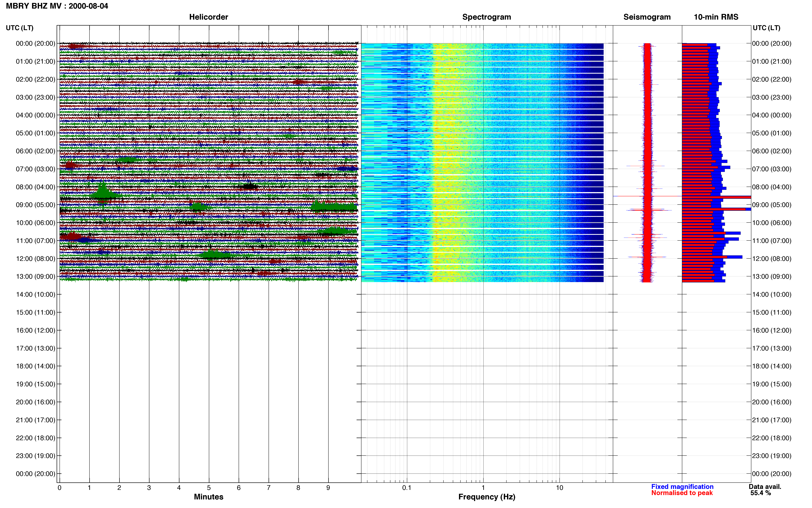812x508 pixels.
Task: Click the right 09:00 (05:00) time label
Action: pos(772,205)
